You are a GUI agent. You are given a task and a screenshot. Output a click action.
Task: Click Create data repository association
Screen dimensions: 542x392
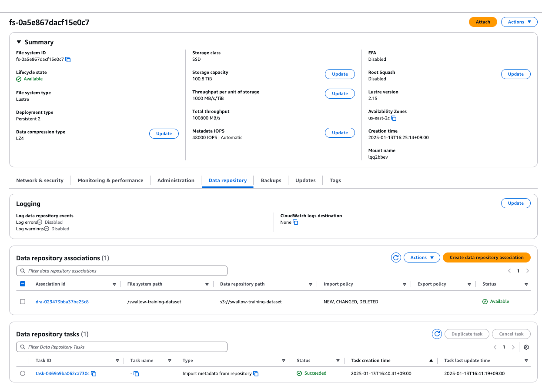coord(486,258)
